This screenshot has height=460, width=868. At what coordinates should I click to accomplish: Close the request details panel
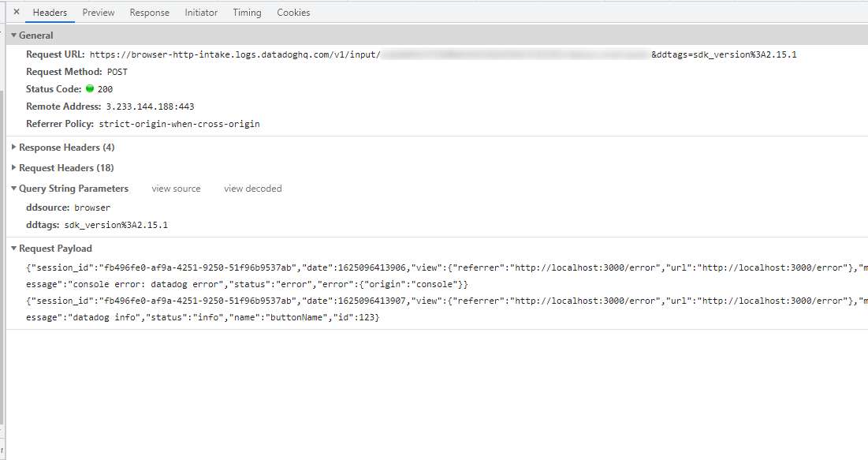pyautogui.click(x=17, y=12)
